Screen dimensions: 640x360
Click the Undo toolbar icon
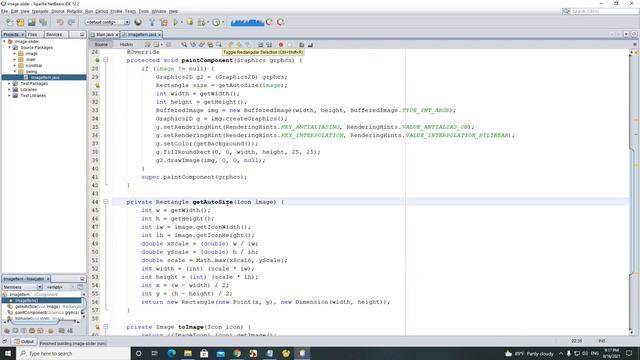click(x=60, y=22)
